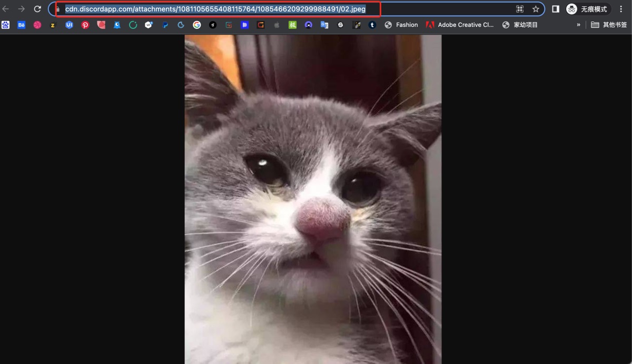
Task: Open the Behance bookmark icon
Action: [x=21, y=25]
